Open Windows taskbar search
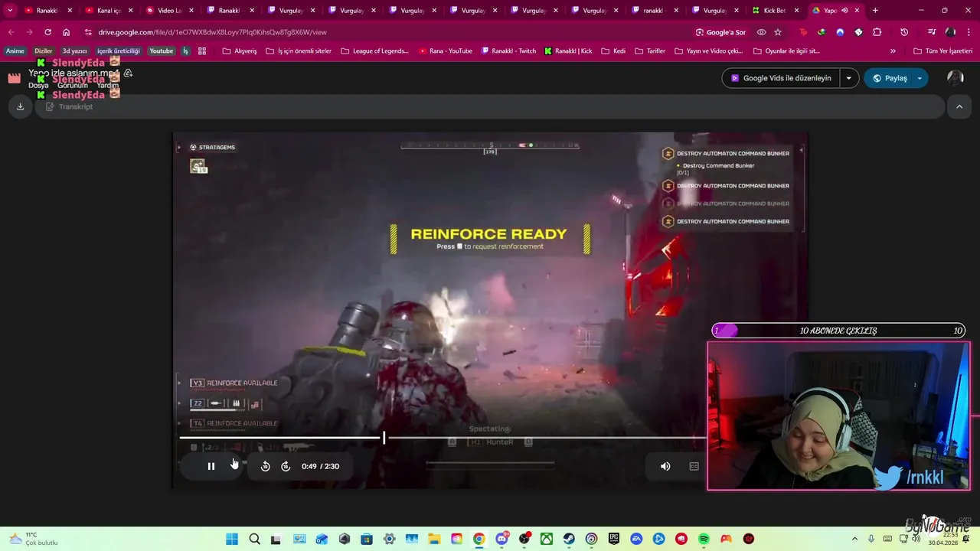Image resolution: width=980 pixels, height=551 pixels. pyautogui.click(x=254, y=539)
